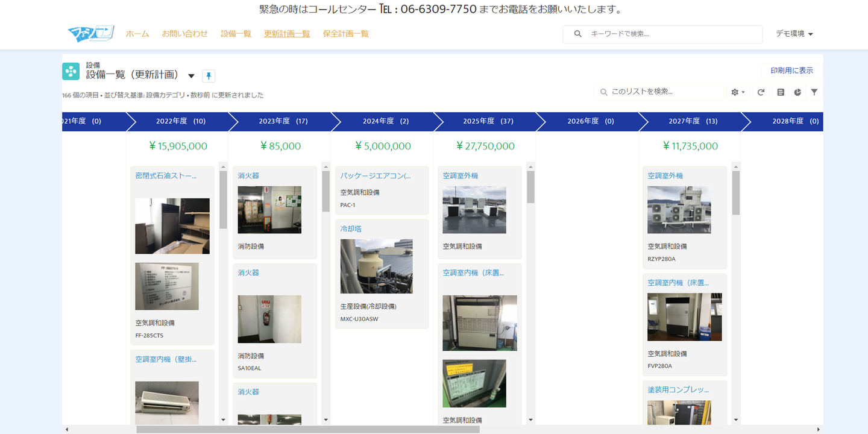
Task: Click the 2026年度 (0) stage header
Action: tap(591, 121)
